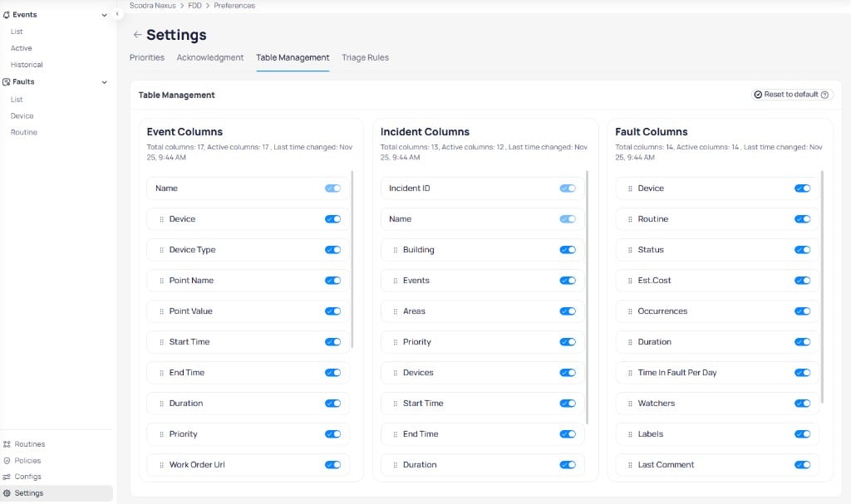Toggle the Areas column switch
Viewport: 851px width, 504px height.
tap(568, 311)
